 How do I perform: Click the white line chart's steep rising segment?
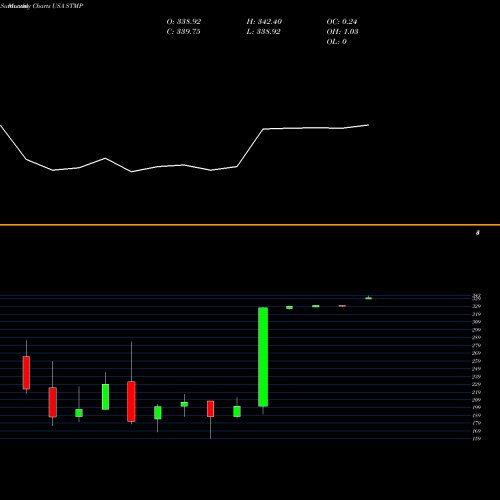250,148
